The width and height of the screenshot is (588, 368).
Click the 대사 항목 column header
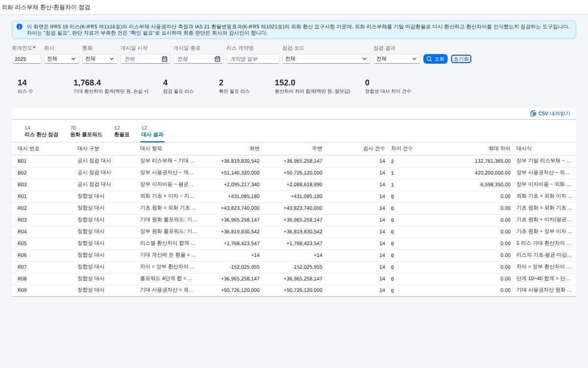pos(151,149)
